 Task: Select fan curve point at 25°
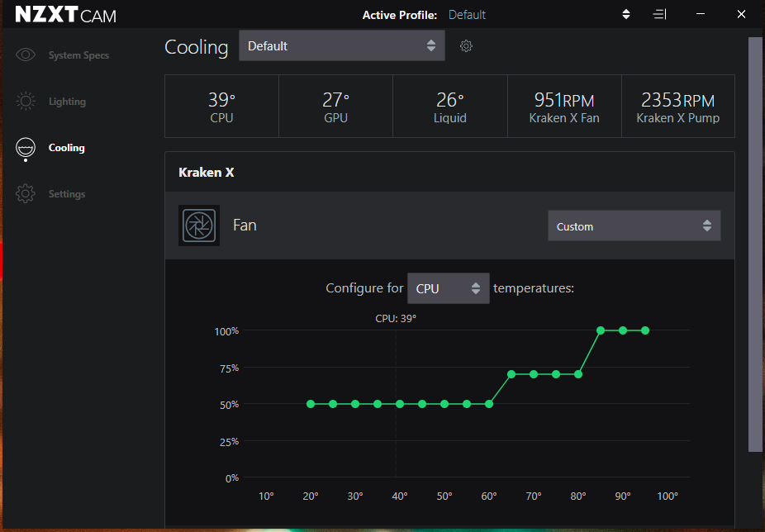coord(333,404)
